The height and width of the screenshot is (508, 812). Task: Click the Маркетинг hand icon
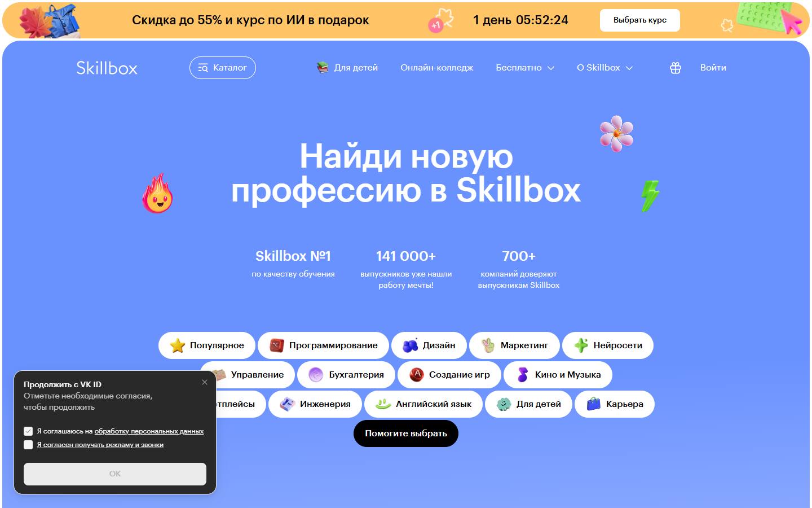coord(488,345)
